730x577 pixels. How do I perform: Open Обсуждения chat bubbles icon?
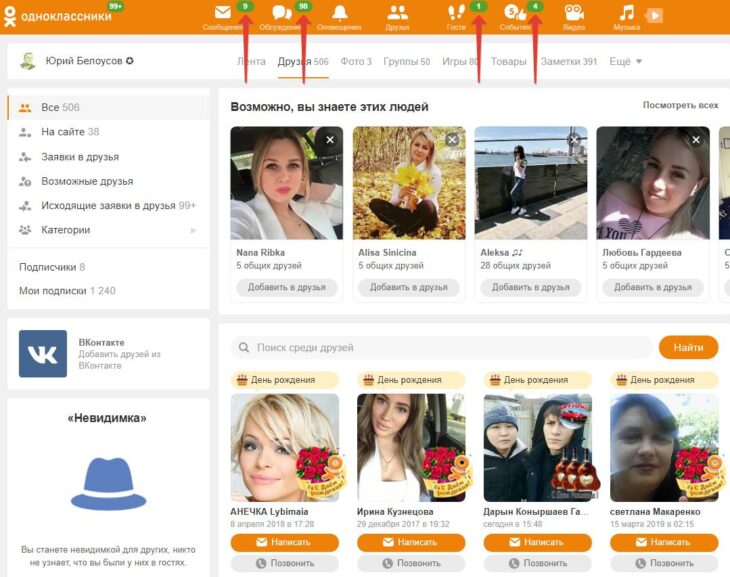pos(282,13)
